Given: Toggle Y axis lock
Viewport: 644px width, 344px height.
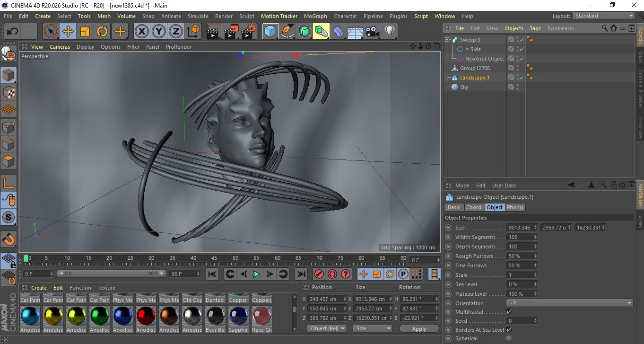Looking at the screenshot, I should point(159,32).
